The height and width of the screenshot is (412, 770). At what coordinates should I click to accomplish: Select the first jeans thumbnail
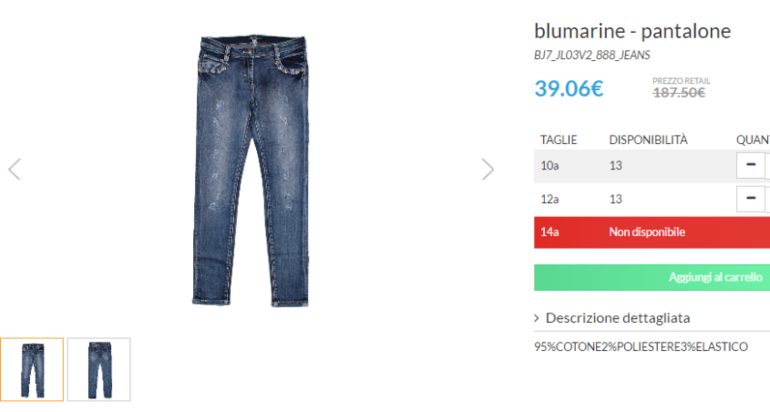[x=32, y=369]
